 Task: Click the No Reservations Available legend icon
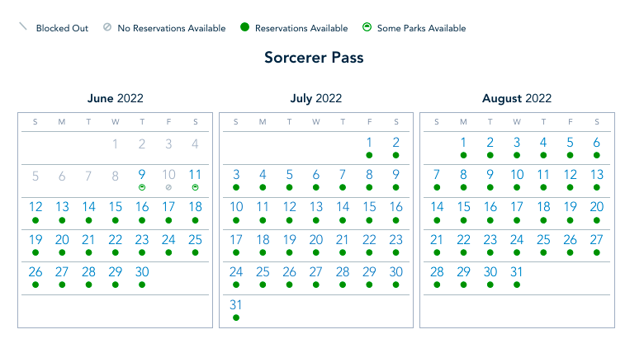tap(107, 27)
